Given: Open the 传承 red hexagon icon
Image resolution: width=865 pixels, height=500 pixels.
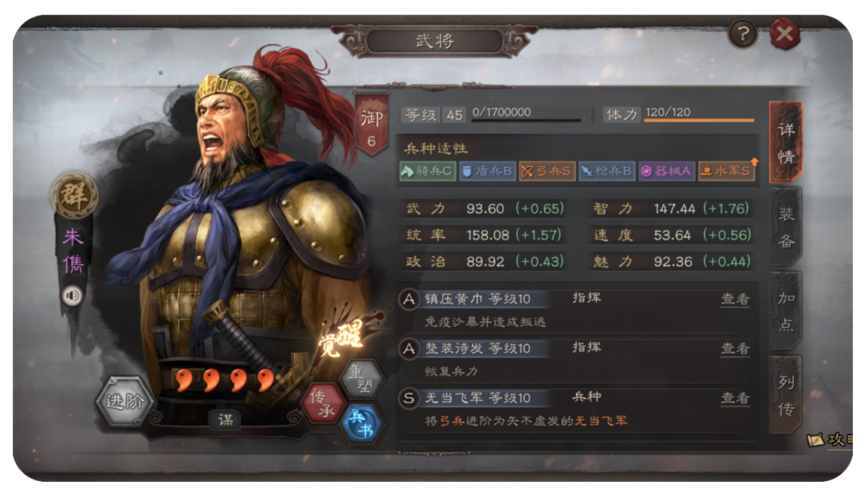Looking at the screenshot, I should [x=323, y=403].
